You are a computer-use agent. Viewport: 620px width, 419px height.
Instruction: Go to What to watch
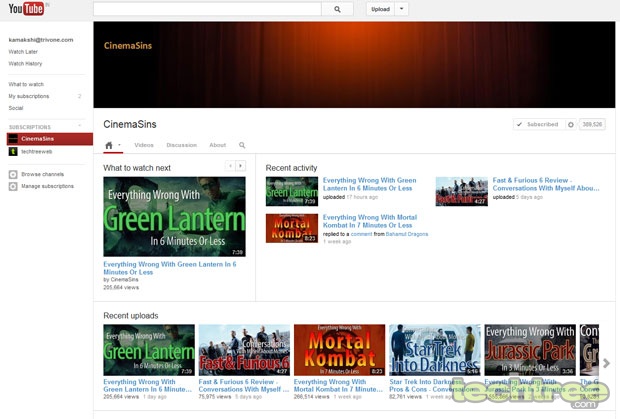coord(26,84)
